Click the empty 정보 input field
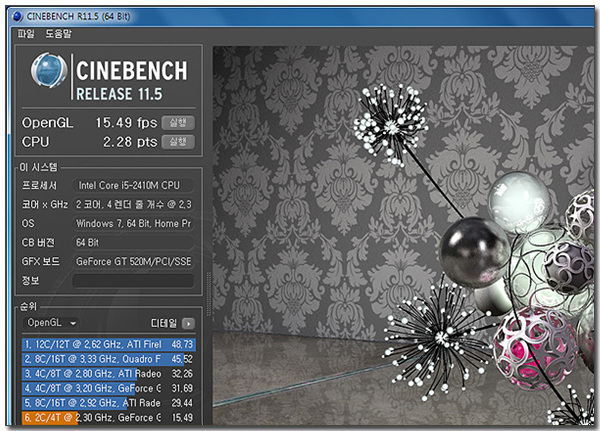The width and height of the screenshot is (600, 431). click(133, 281)
